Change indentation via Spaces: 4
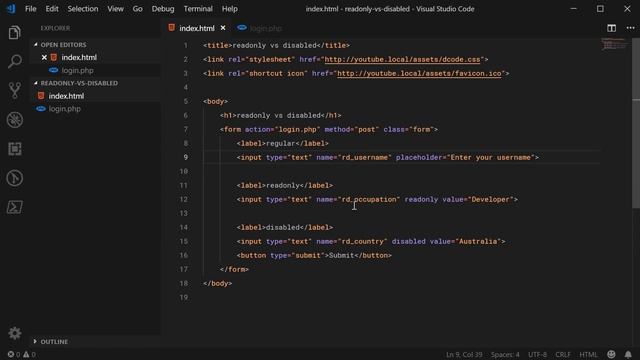 click(x=505, y=354)
